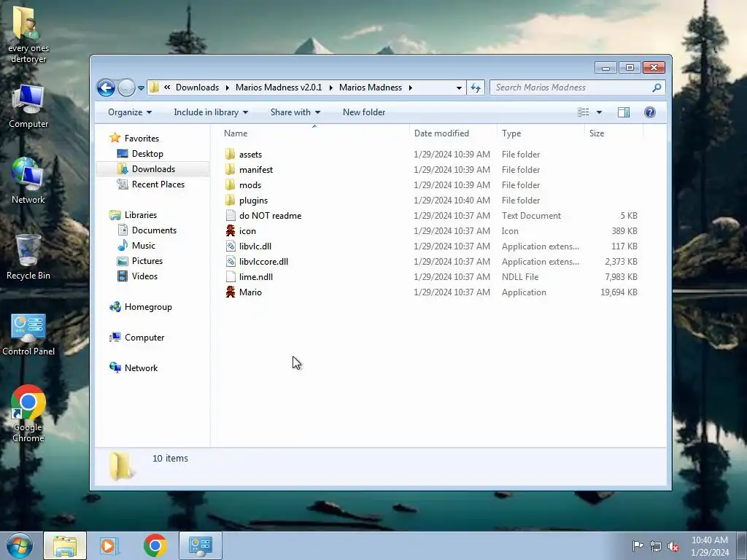Click the Chrome taskbar icon

click(x=155, y=545)
